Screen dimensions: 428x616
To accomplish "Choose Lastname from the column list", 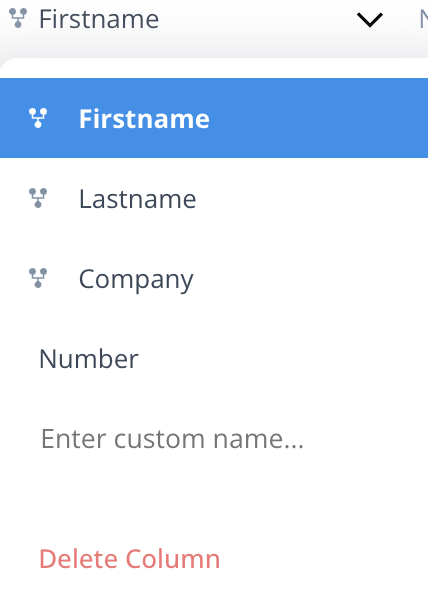I will (214, 198).
